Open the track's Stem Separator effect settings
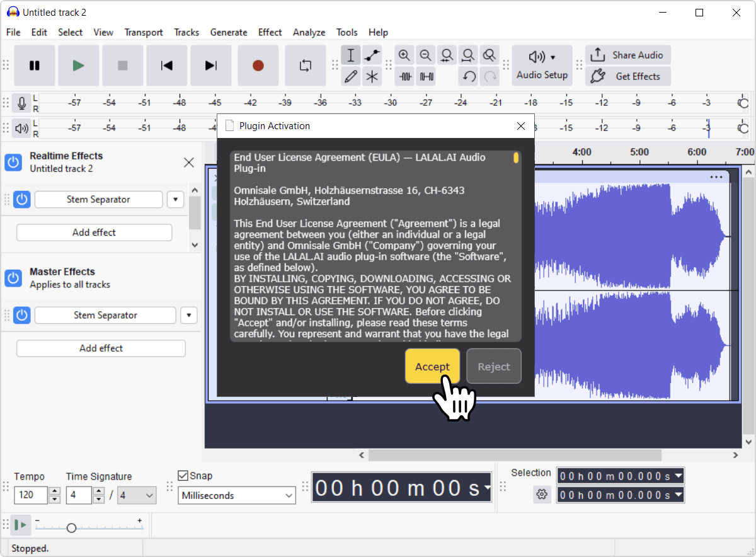 tap(98, 200)
